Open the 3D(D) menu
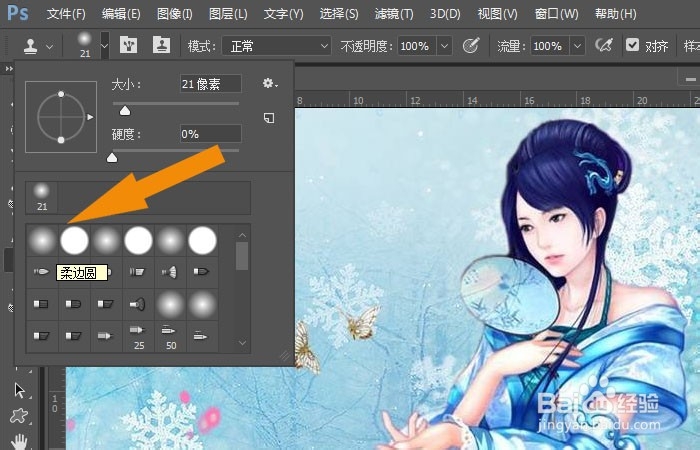 click(445, 14)
